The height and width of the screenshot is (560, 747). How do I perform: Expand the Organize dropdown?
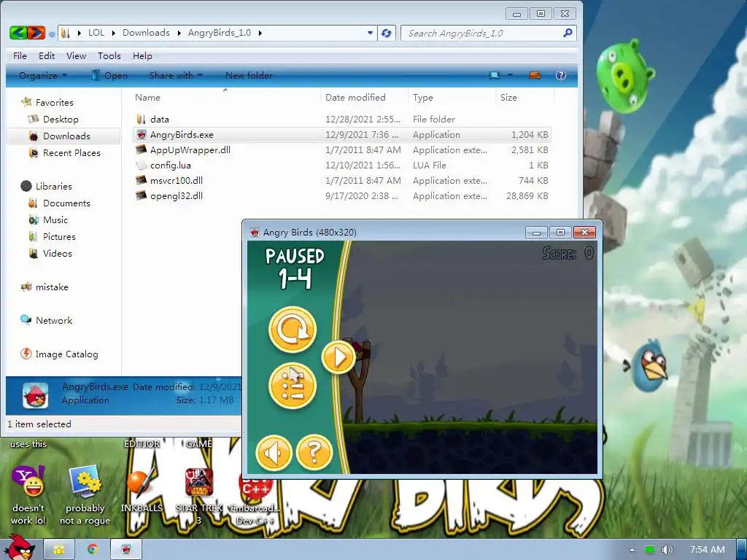pyautogui.click(x=43, y=75)
